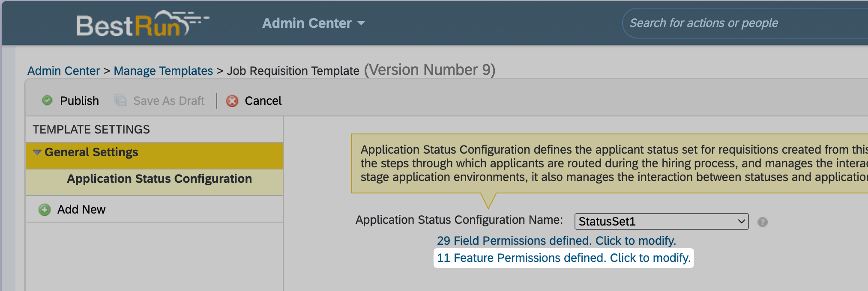
Task: Click the green Add New plus icon
Action: click(x=45, y=210)
